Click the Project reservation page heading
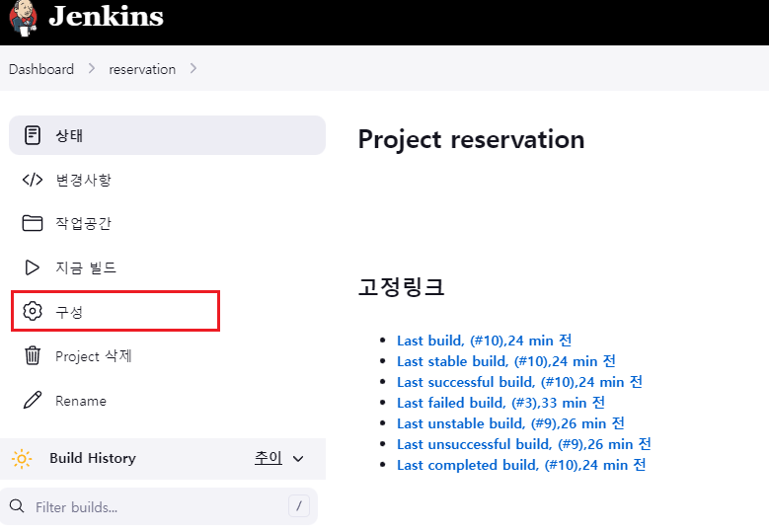Viewport: 769px width, 532px height. pos(471,140)
